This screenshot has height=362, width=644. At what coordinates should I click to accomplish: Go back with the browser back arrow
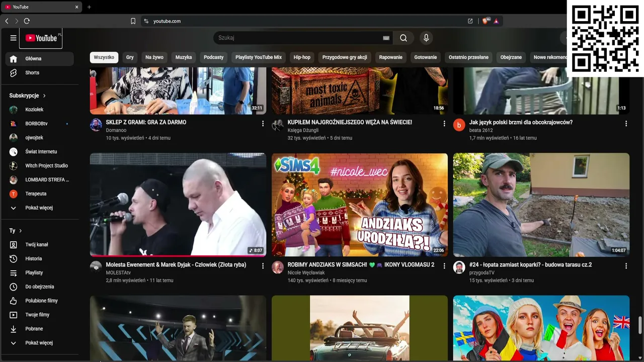7,21
